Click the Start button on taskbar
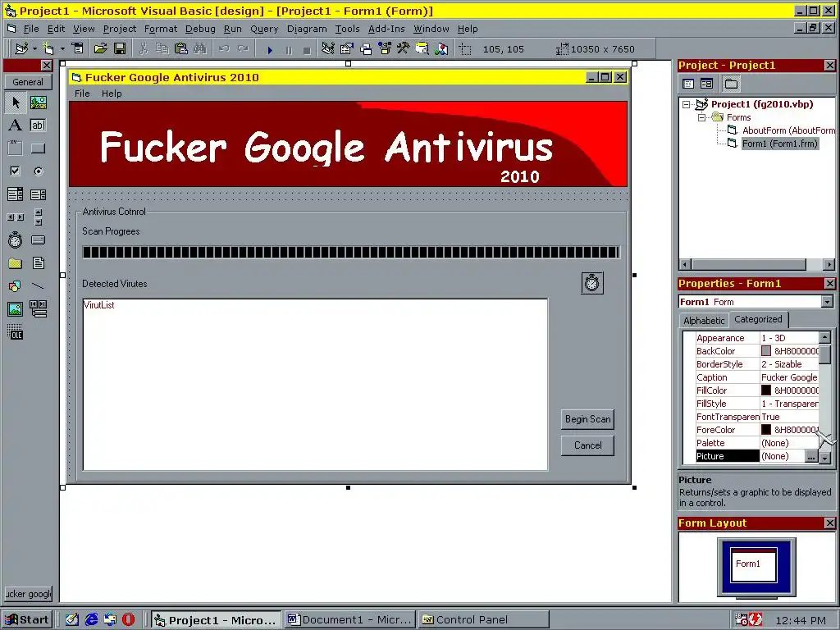The width and height of the screenshot is (840, 630). pos(27,620)
